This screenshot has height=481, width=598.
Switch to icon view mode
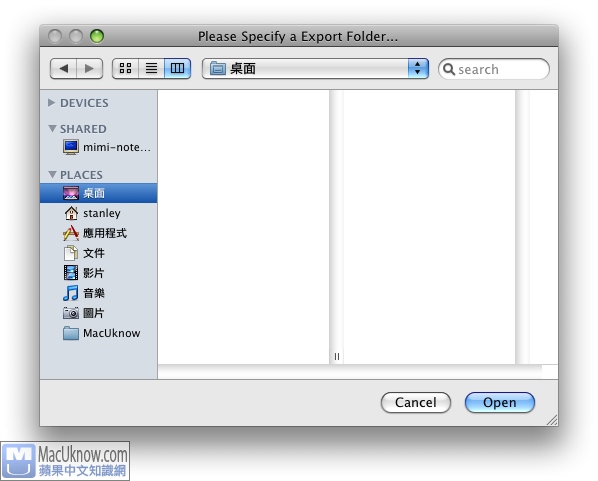tap(125, 69)
